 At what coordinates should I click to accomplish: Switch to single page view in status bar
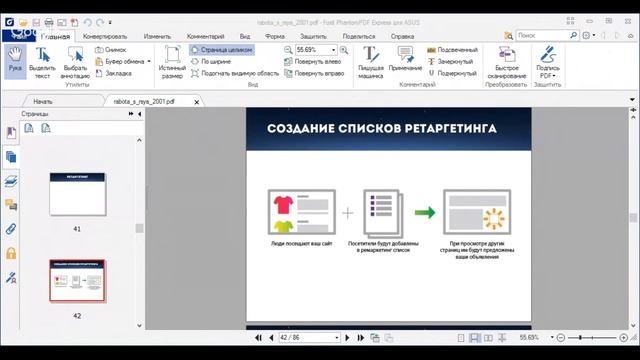coord(461,338)
